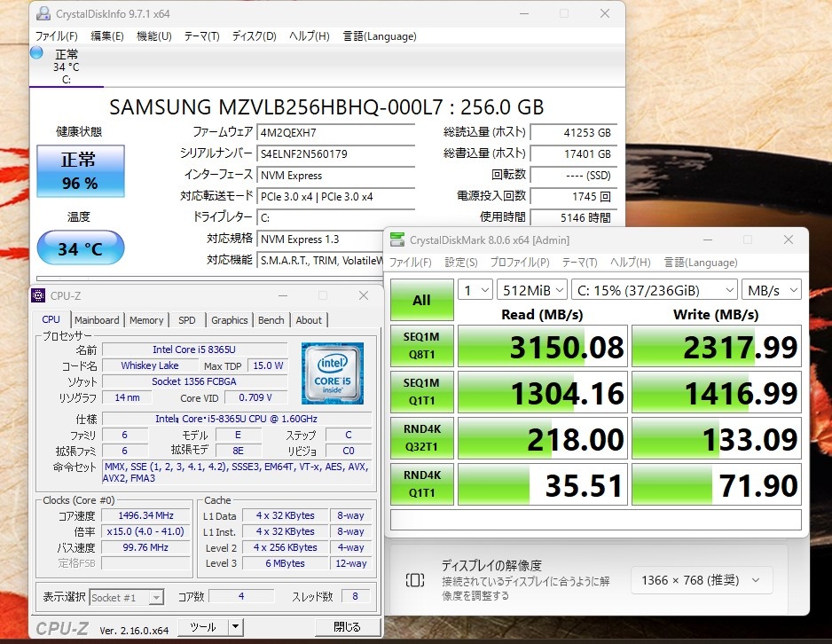This screenshot has height=644, width=832.
Task: Open the テーマ(T) menu in CrystalDiskMark
Action: (x=579, y=263)
